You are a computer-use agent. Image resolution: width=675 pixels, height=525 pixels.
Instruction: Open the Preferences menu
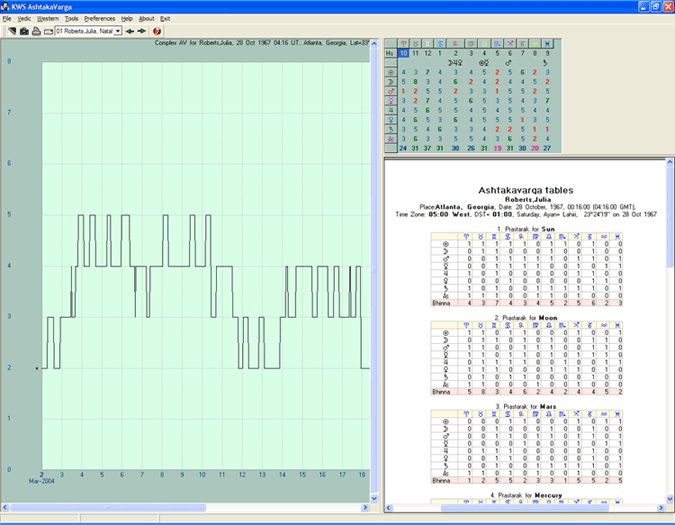pos(99,19)
